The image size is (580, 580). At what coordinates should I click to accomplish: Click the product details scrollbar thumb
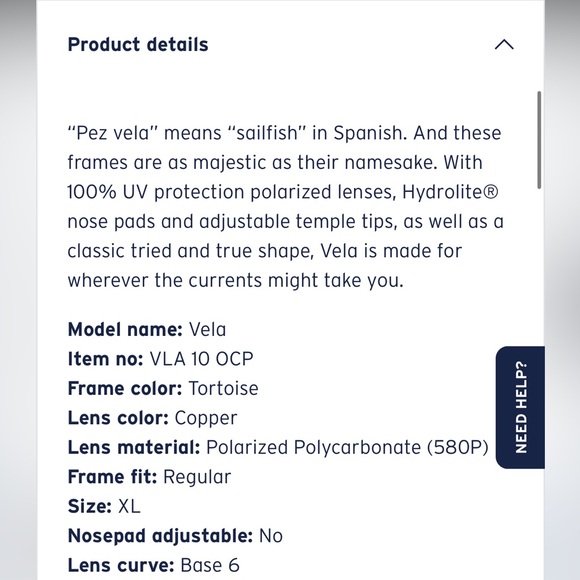pos(539,140)
